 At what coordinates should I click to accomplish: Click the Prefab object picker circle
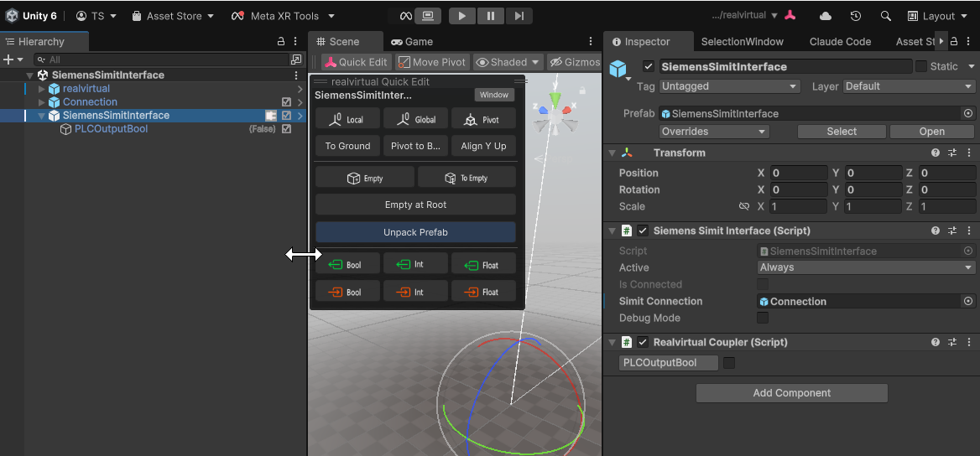(x=967, y=114)
